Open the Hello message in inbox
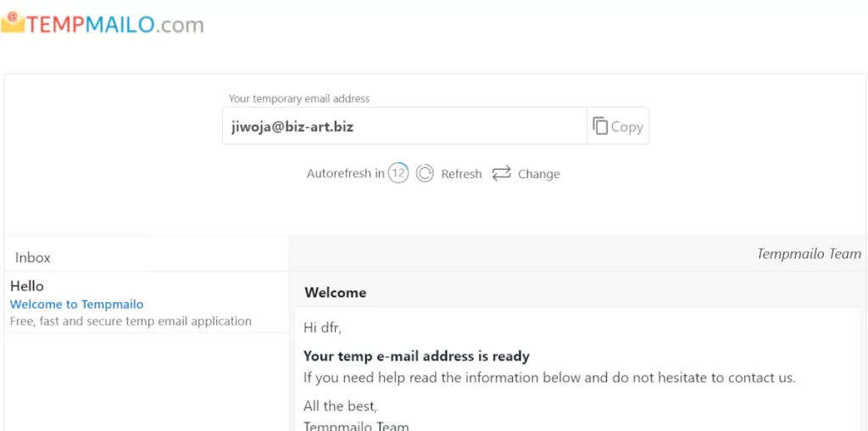 tap(146, 303)
